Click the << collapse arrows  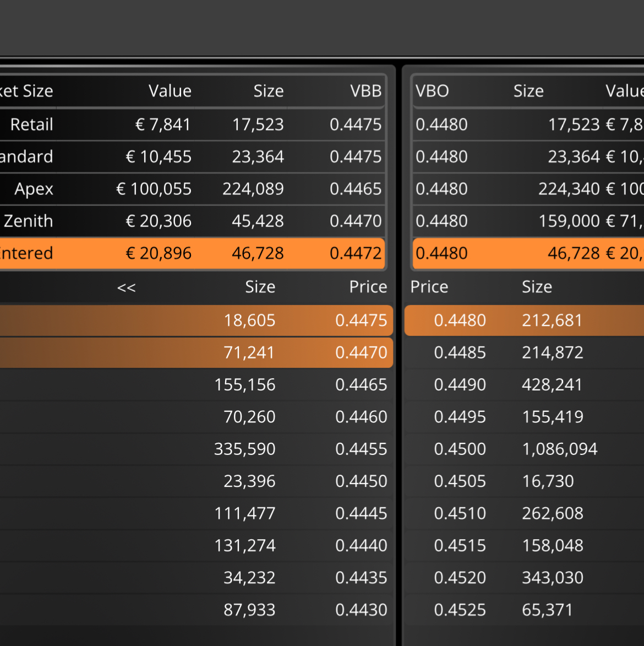tap(127, 287)
